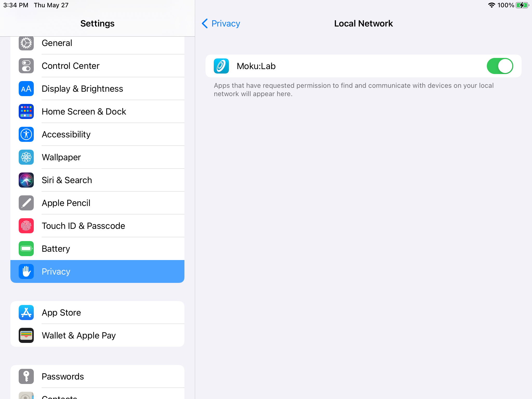Open Home Screen & Dock settings
Screen dimensions: 532x399
97,111
